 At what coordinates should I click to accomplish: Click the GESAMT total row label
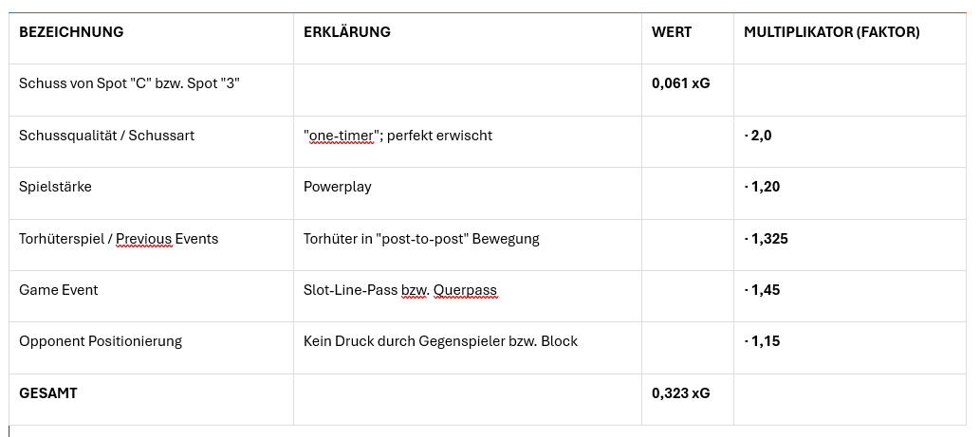pyautogui.click(x=47, y=392)
